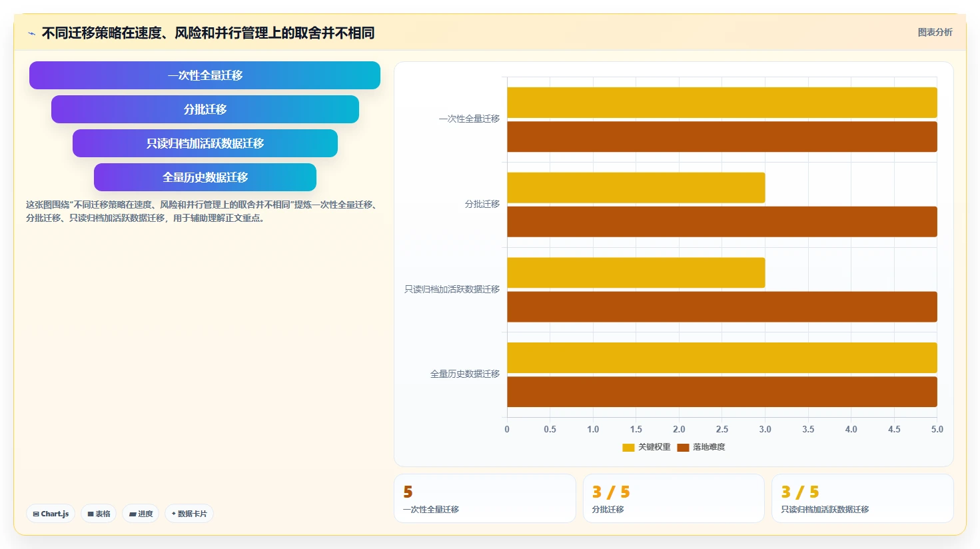Click the 表格 tag chip

99,514
